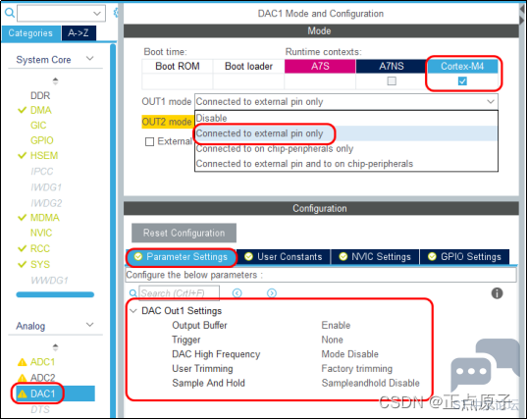Select NVIC peripheral
Image resolution: width=528 pixels, height=420 pixels.
click(41, 233)
